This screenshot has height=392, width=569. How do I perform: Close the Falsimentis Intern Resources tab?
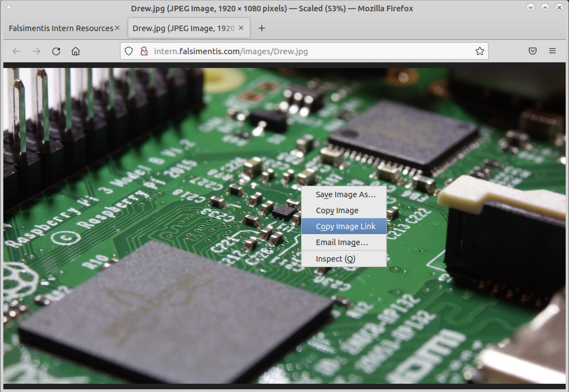(117, 28)
